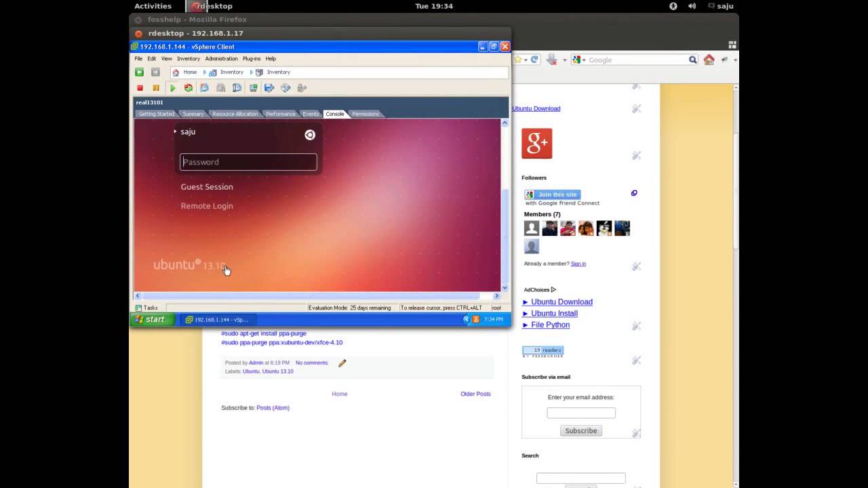This screenshot has width=868, height=488.
Task: Open GNOME Activities overview
Action: tap(153, 6)
